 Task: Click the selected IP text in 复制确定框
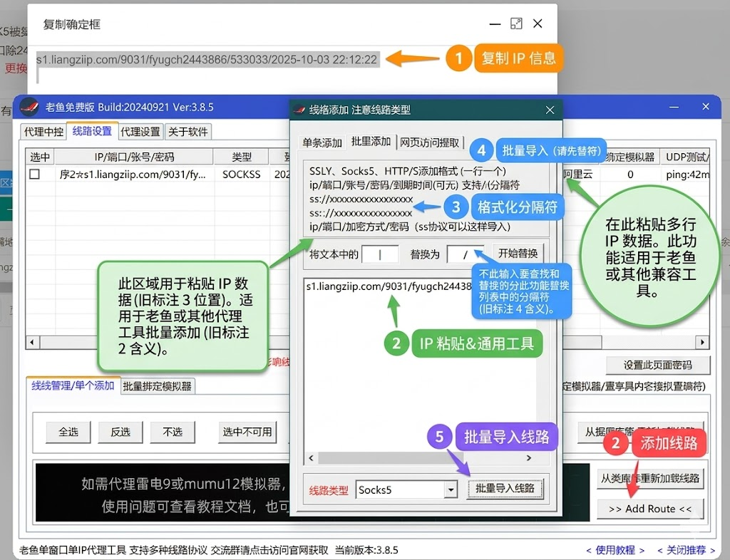207,60
